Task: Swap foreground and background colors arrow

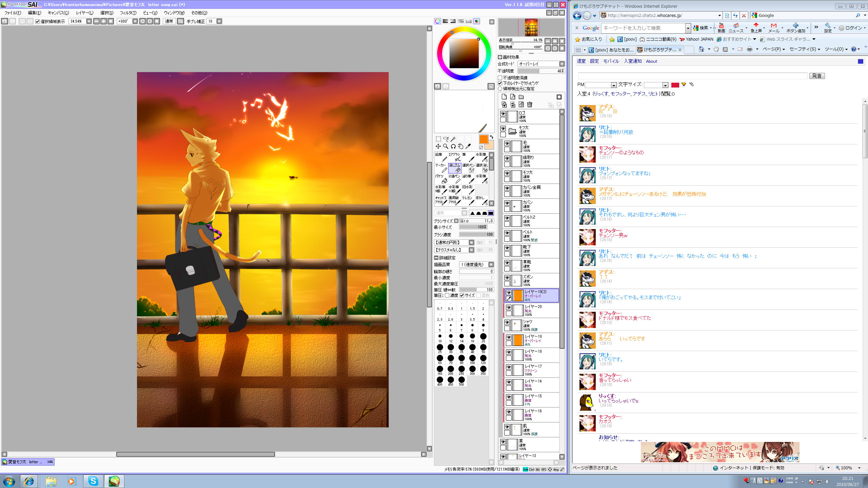Action: tap(491, 137)
